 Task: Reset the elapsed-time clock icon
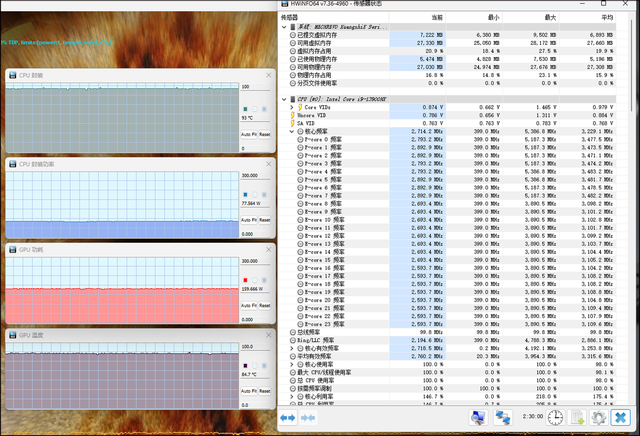pyautogui.click(x=554, y=416)
